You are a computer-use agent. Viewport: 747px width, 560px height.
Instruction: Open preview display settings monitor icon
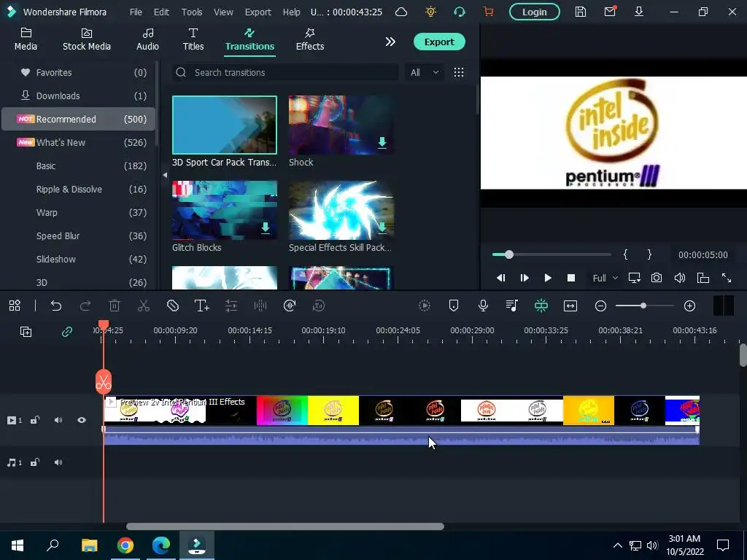click(634, 278)
